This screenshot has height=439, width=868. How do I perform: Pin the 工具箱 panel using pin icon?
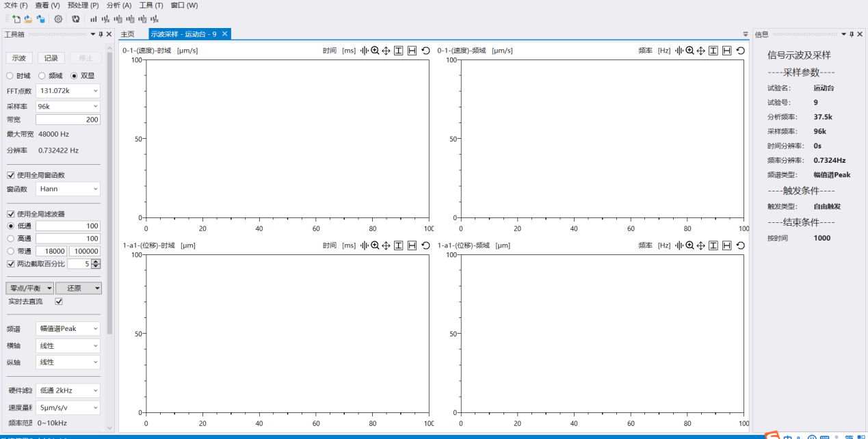[x=101, y=34]
